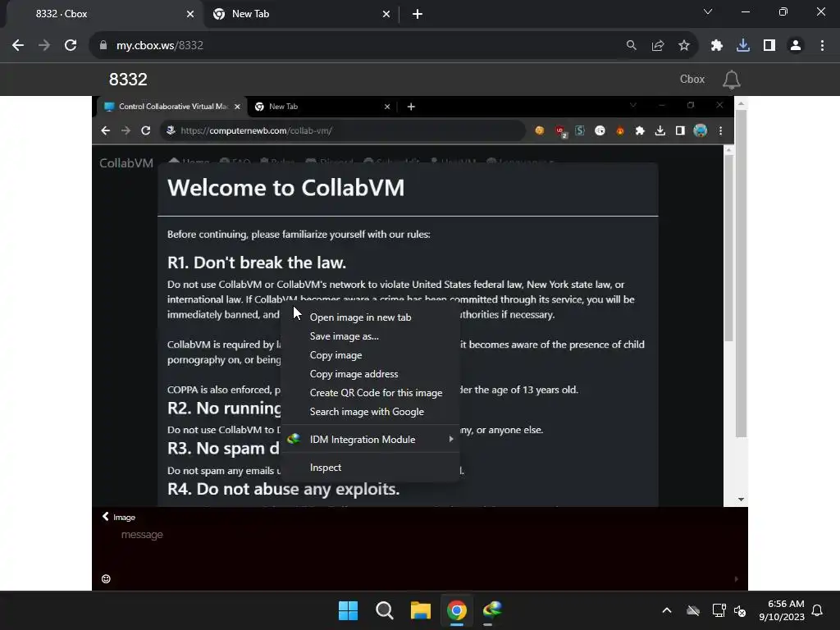Screen dimensions: 840x630
Task: Click the image viewer scrollbar up arrow
Action: [741, 103]
